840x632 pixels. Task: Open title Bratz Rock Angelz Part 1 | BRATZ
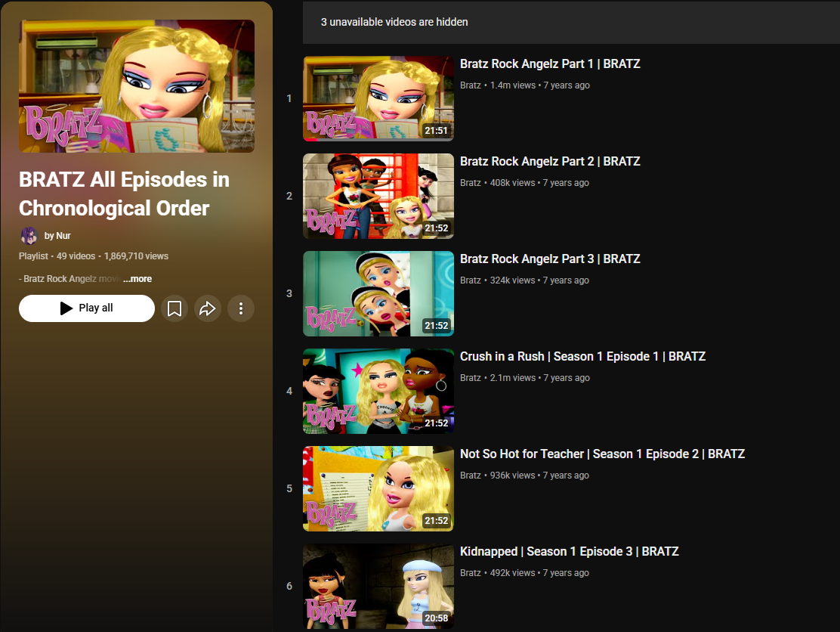coord(550,64)
